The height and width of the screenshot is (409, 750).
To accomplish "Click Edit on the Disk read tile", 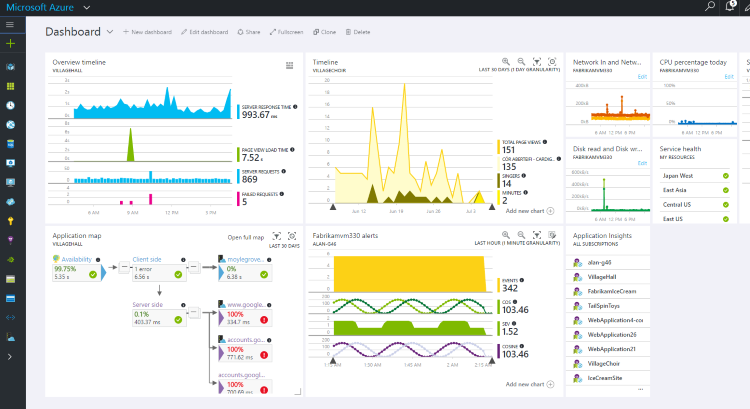I will point(642,163).
